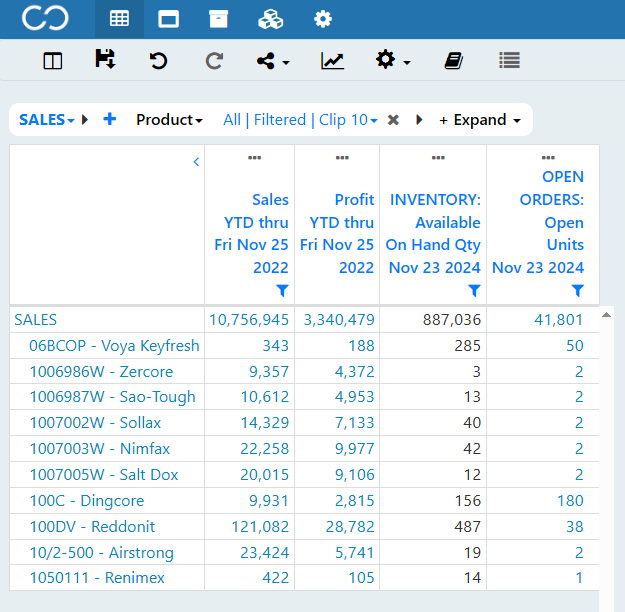Toggle filter on Open Units column
Screen dimensions: 625x612
click(x=578, y=290)
